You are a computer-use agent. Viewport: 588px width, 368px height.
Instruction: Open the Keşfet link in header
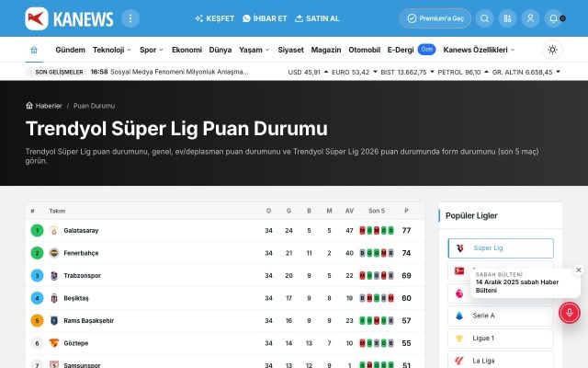214,18
